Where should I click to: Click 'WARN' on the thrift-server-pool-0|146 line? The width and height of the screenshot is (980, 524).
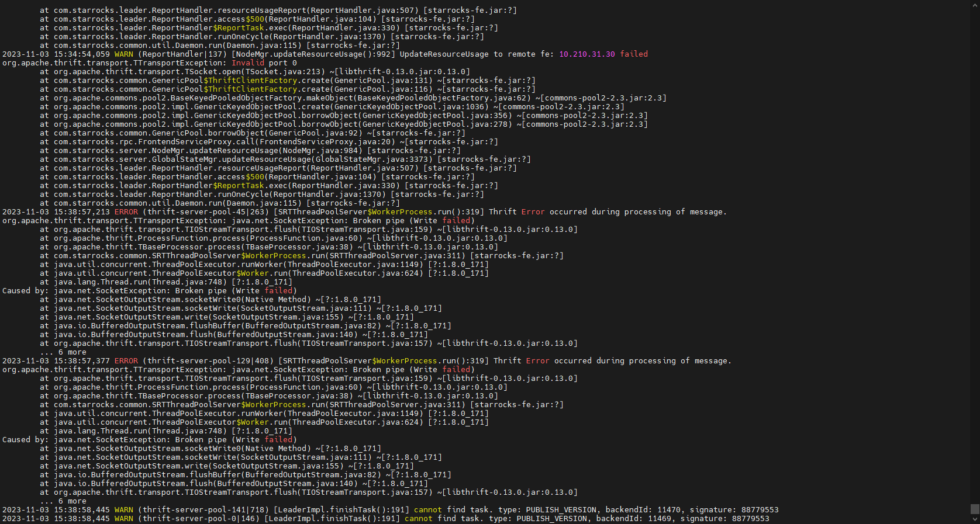(x=124, y=519)
